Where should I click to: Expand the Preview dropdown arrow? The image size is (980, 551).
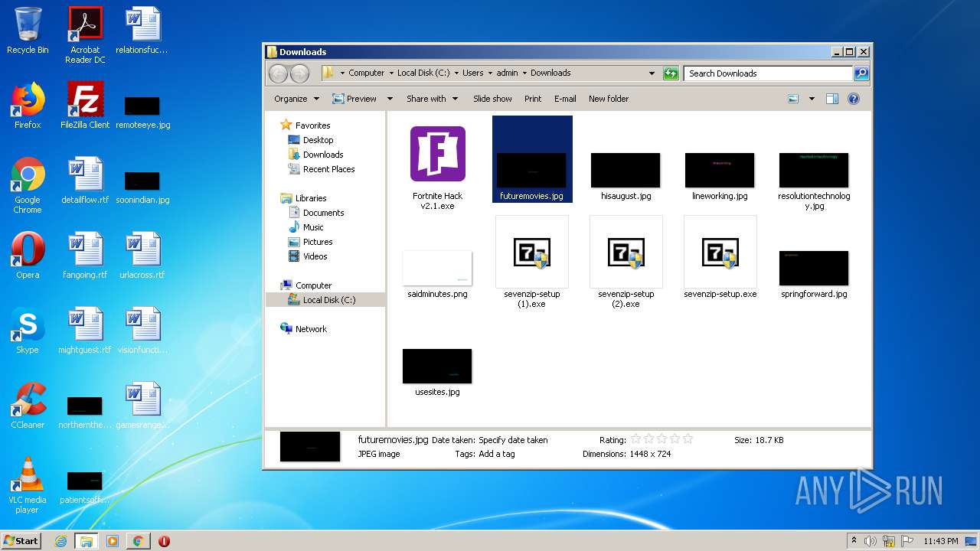[x=390, y=99]
